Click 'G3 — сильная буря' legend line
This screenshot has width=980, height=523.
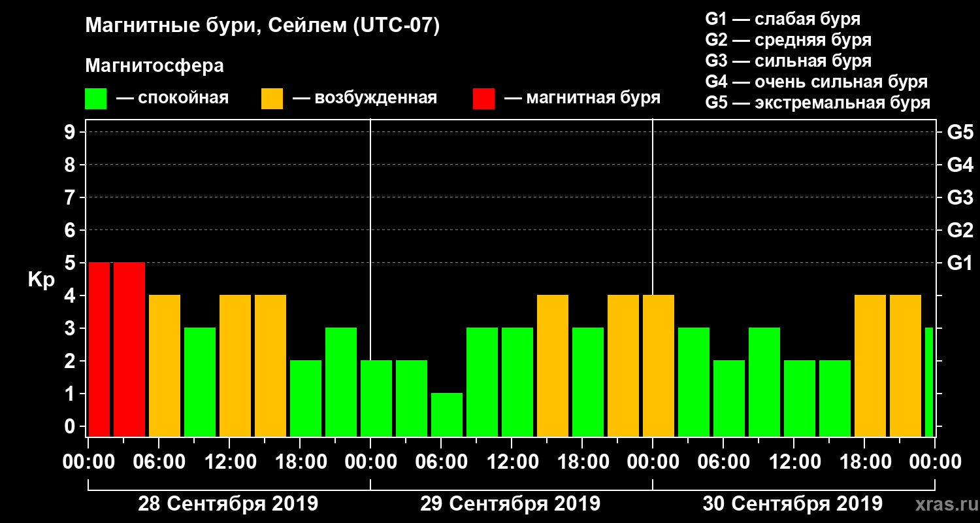[x=788, y=61]
